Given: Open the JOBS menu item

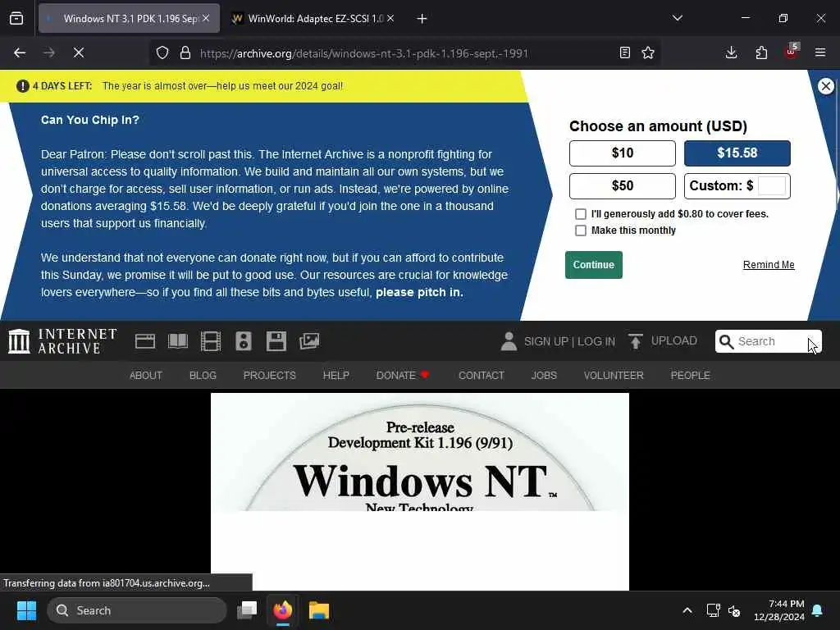Looking at the screenshot, I should click(x=544, y=375).
